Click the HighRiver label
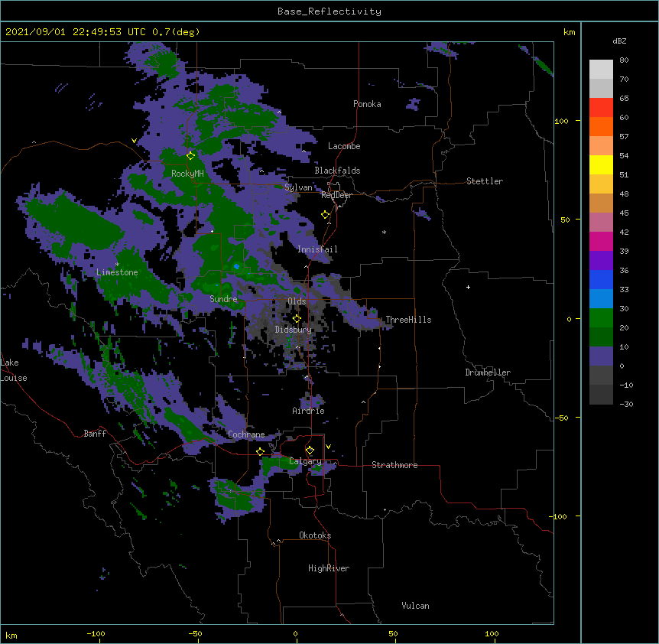 click(x=329, y=568)
